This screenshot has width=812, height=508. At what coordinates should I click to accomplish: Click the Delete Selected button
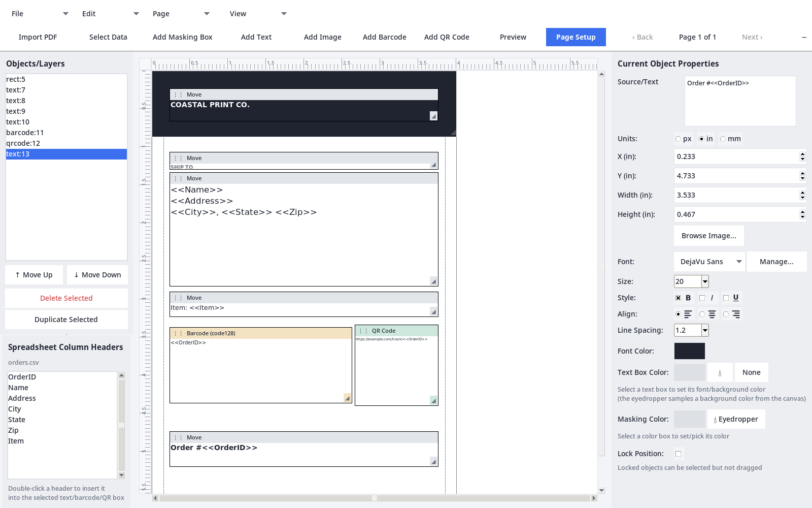pyautogui.click(x=66, y=298)
